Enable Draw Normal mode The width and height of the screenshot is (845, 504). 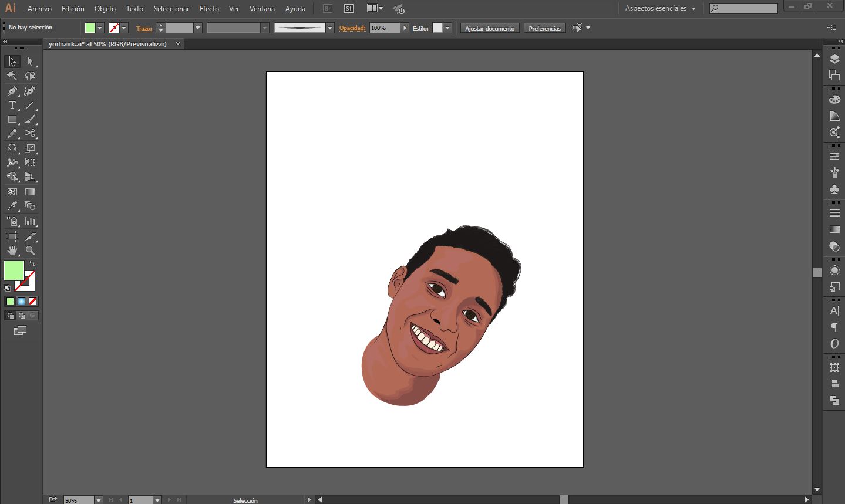pos(10,316)
